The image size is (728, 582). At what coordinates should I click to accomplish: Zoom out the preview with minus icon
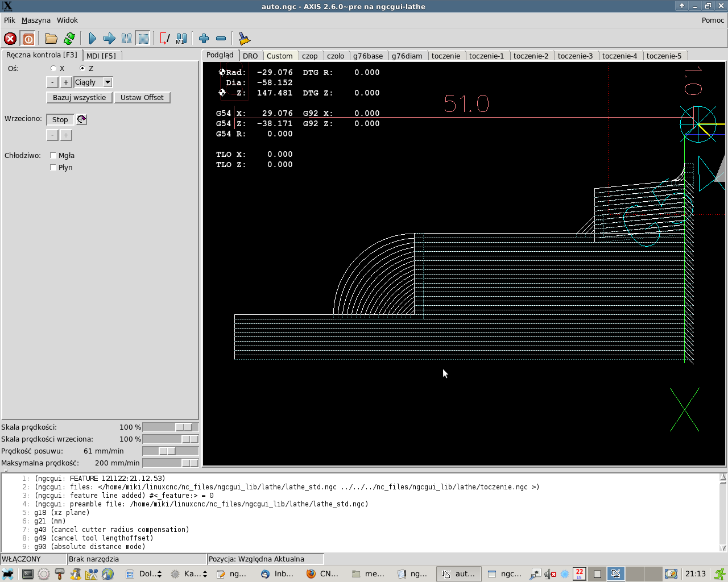point(221,39)
